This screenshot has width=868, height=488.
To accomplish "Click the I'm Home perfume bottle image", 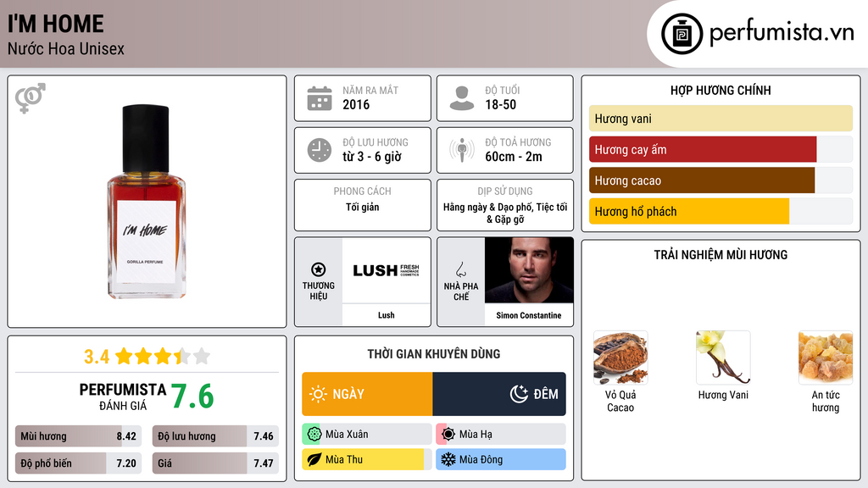I will [x=146, y=202].
